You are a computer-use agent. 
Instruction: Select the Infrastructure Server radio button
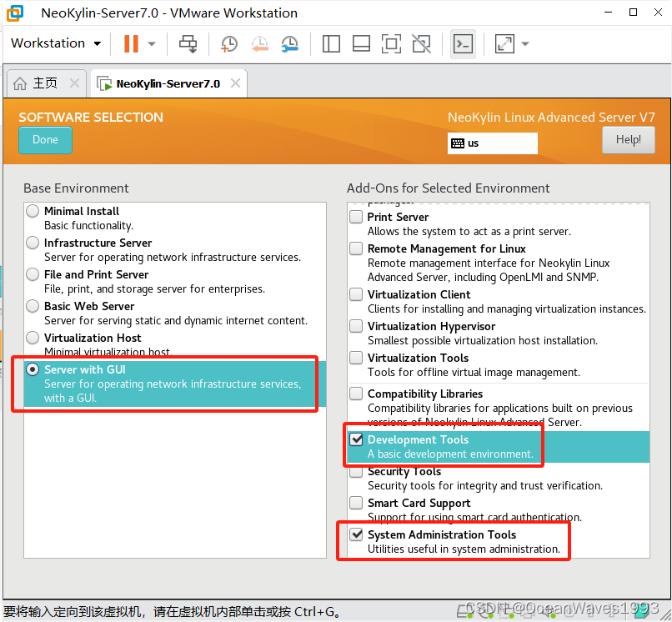33,243
